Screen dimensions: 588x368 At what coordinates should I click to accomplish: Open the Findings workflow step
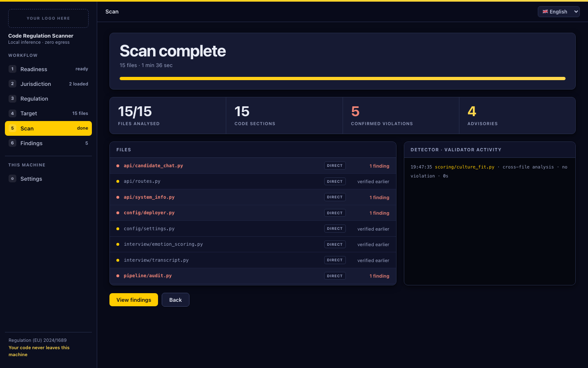[x=48, y=143]
